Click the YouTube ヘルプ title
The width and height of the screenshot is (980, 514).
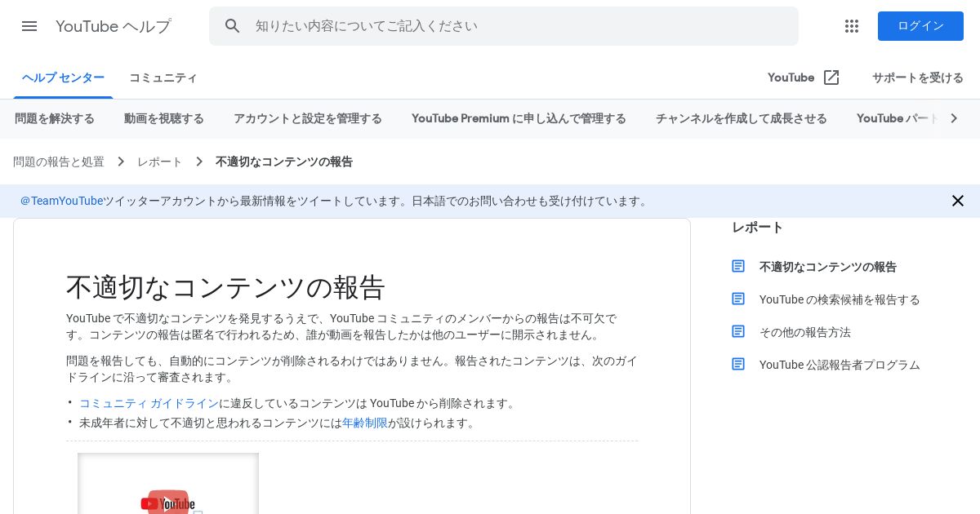coord(114,26)
